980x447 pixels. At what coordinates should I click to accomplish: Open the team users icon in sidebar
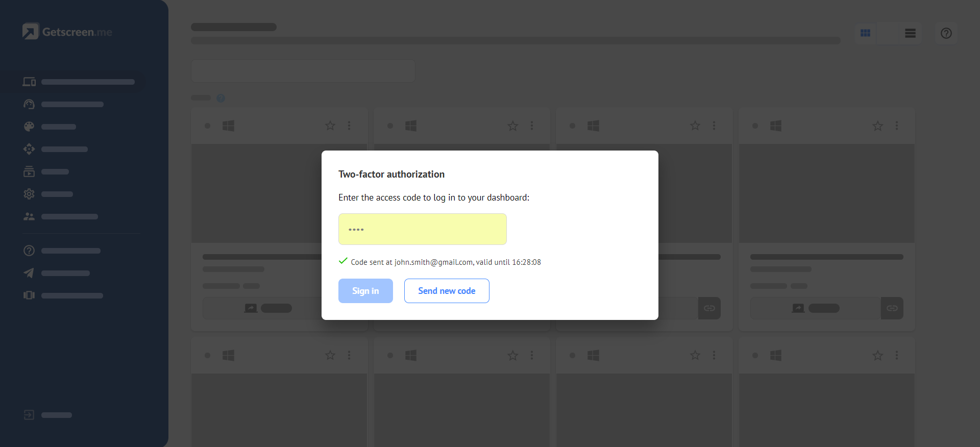tap(29, 216)
